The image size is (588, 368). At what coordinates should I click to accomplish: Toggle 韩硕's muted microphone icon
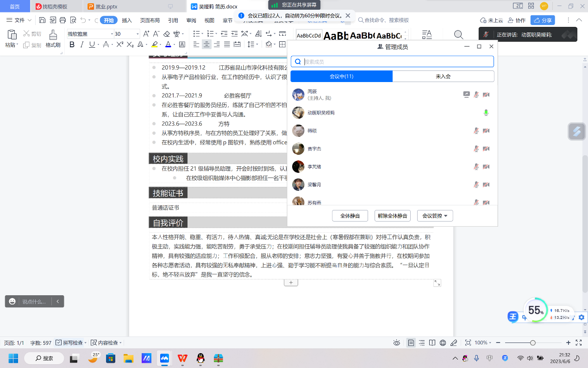click(476, 131)
